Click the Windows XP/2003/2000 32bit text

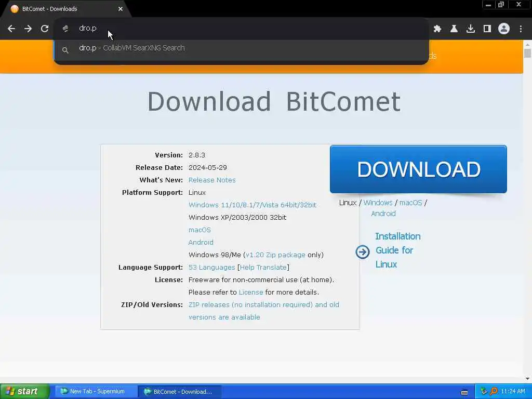click(x=237, y=218)
